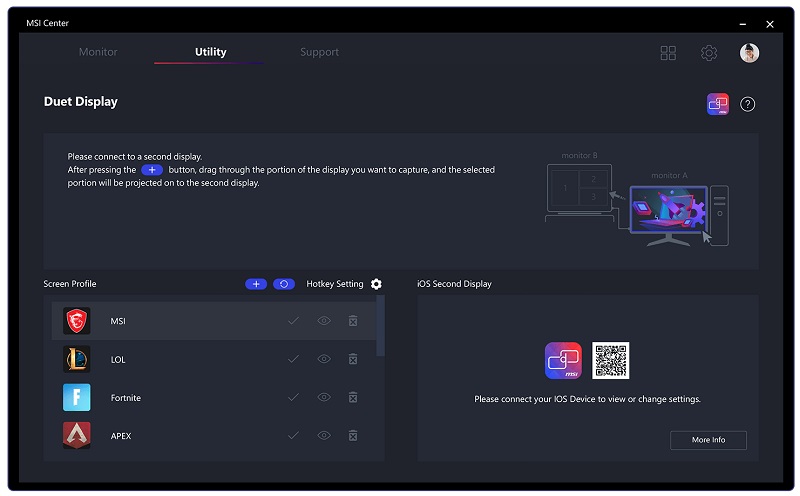Open the Support tab
The image size is (800, 496).
(x=319, y=52)
